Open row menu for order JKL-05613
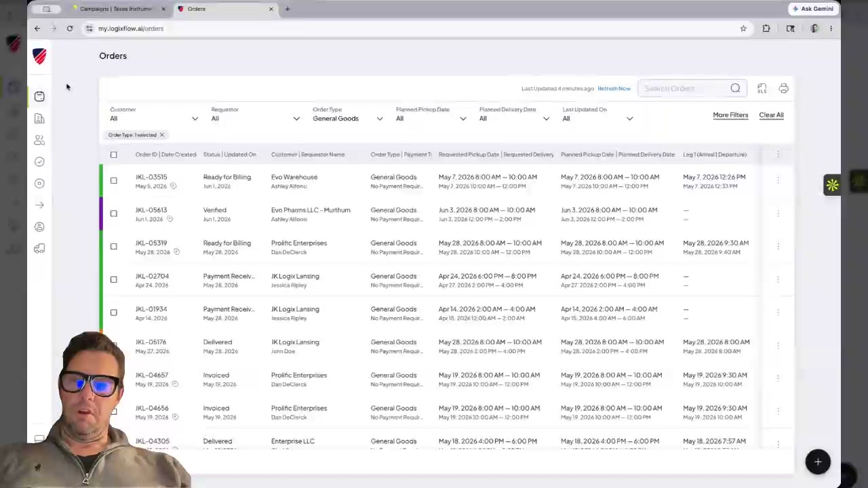Viewport: 868px width, 488px height. [778, 213]
